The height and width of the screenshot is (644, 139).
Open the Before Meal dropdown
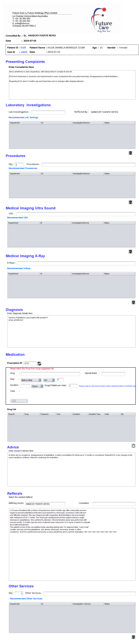coord(31,380)
